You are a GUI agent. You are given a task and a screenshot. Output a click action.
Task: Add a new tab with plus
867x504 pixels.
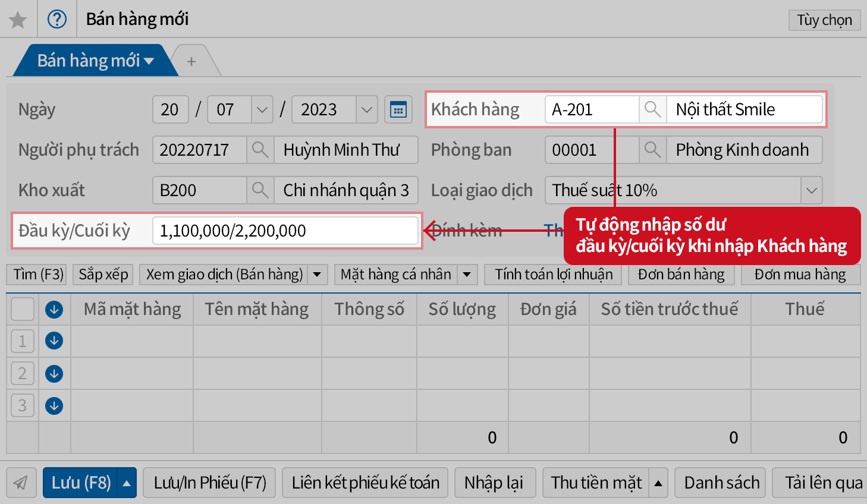coord(191,61)
